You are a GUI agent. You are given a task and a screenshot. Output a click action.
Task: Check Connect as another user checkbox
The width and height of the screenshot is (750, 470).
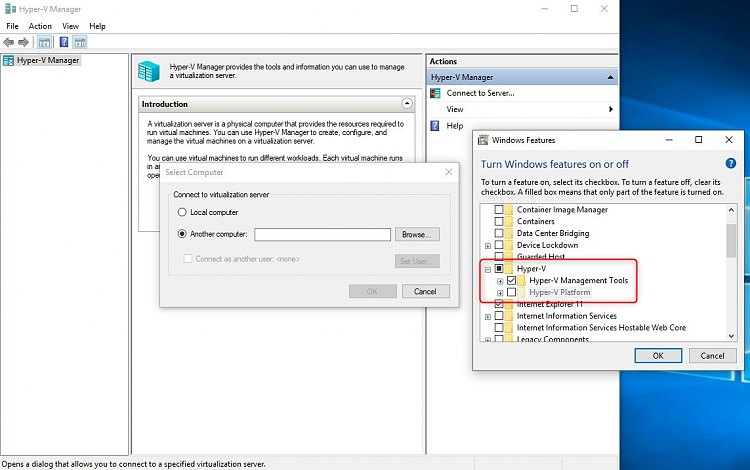pyautogui.click(x=188, y=259)
